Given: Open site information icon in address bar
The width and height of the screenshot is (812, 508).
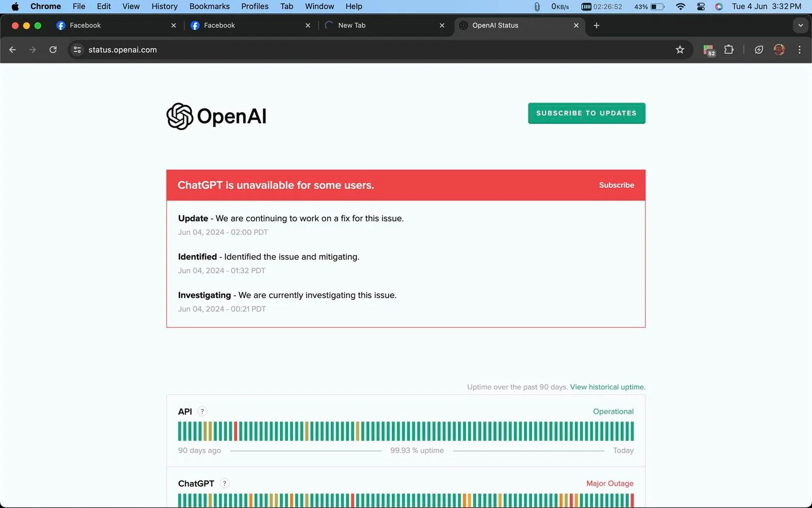Looking at the screenshot, I should click(x=77, y=50).
